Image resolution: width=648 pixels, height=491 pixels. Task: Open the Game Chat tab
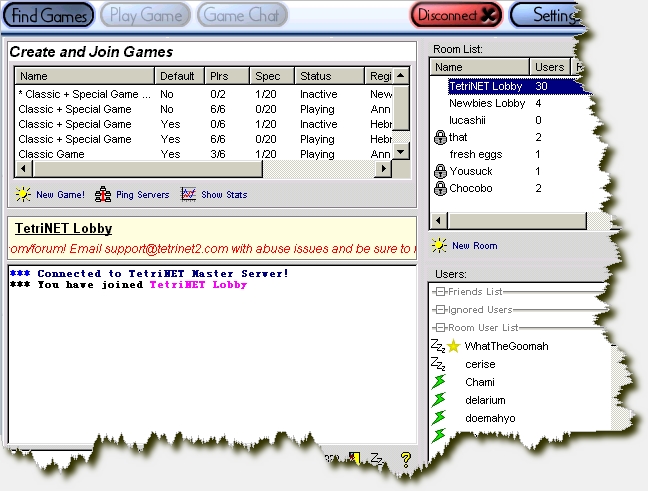[242, 15]
